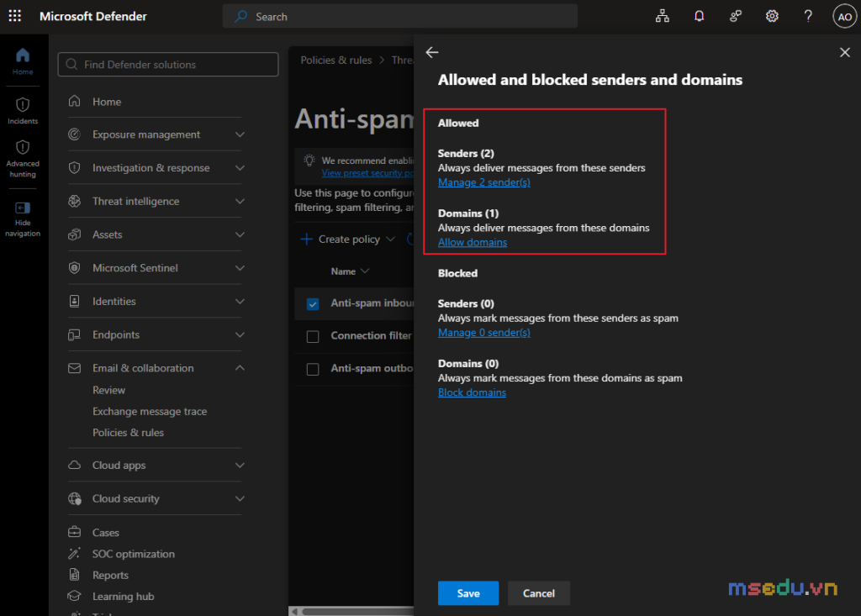Click the Manage 0 sender(s) link
Screen dimensions: 861x616
(x=483, y=332)
